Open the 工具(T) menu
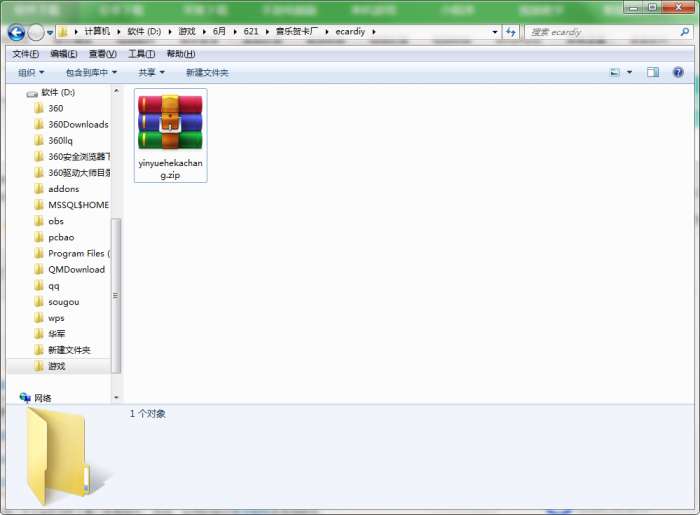 tap(142, 54)
